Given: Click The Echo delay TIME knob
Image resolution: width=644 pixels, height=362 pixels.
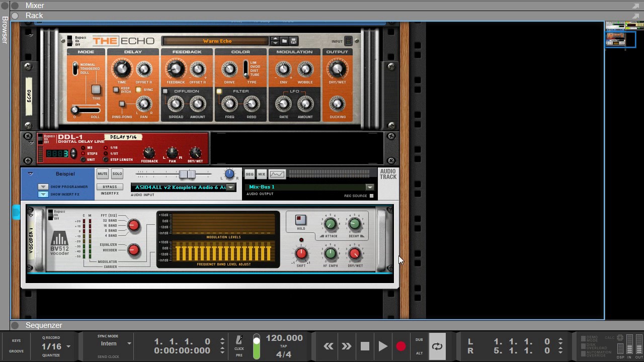Looking at the screenshot, I should pos(122,69).
